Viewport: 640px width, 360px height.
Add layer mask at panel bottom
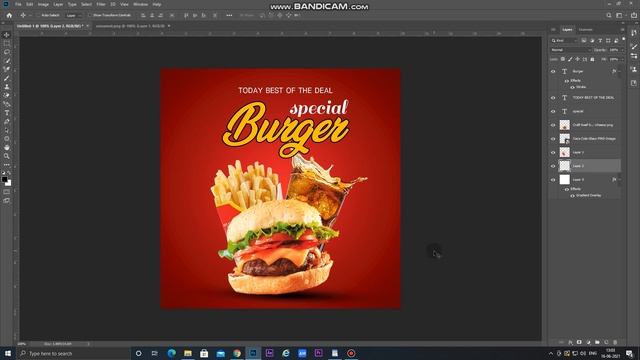click(x=579, y=342)
